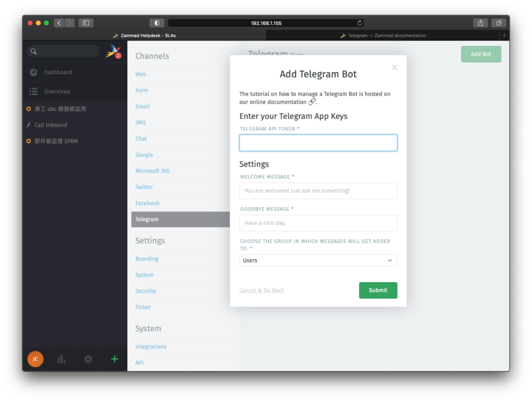
Task: Open the online documentation link icon
Action: pos(312,102)
